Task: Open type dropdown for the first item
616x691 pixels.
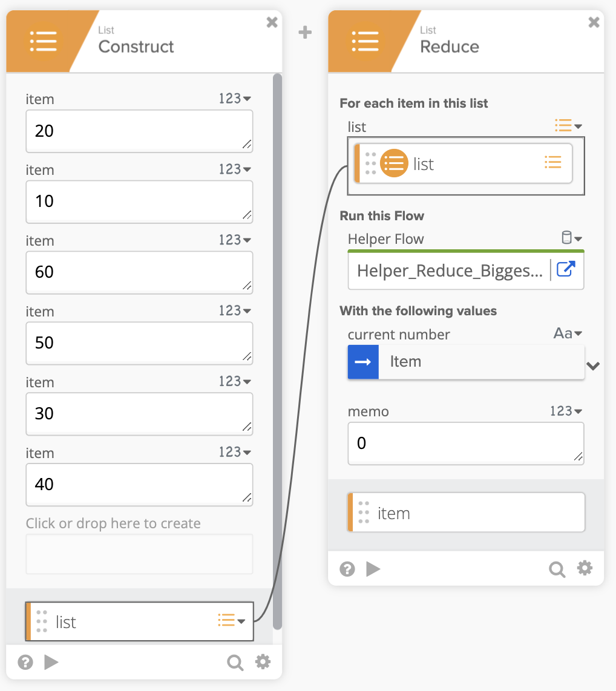Action: (x=235, y=99)
